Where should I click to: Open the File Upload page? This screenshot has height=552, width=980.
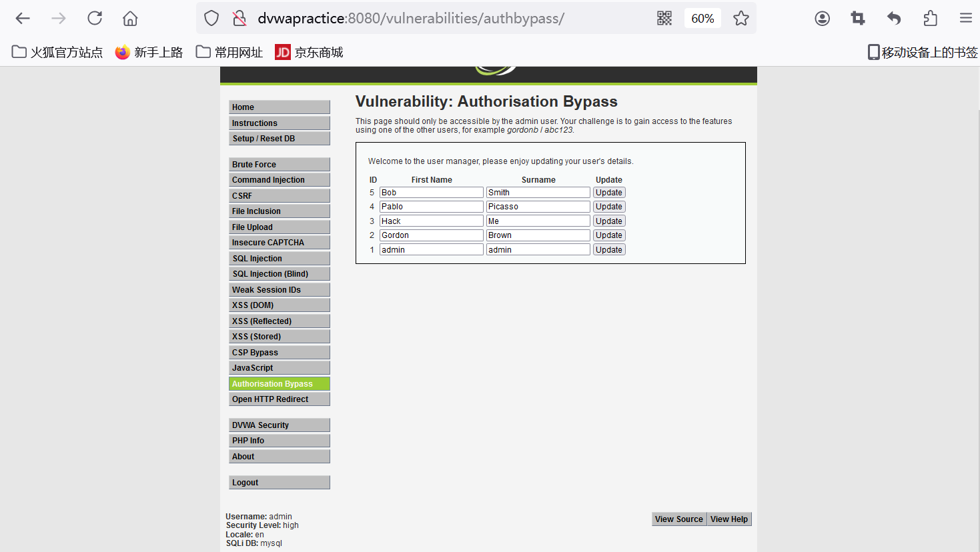pyautogui.click(x=280, y=227)
